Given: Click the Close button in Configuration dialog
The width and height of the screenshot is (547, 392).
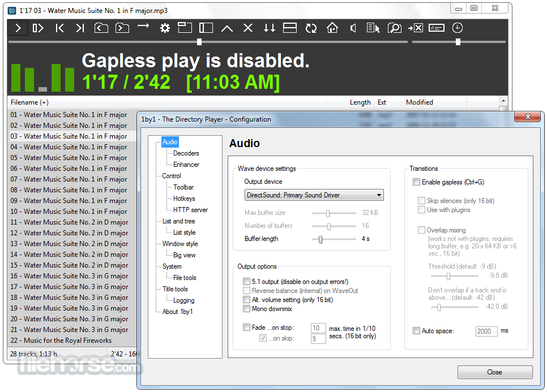Looking at the screenshot, I should tap(495, 372).
